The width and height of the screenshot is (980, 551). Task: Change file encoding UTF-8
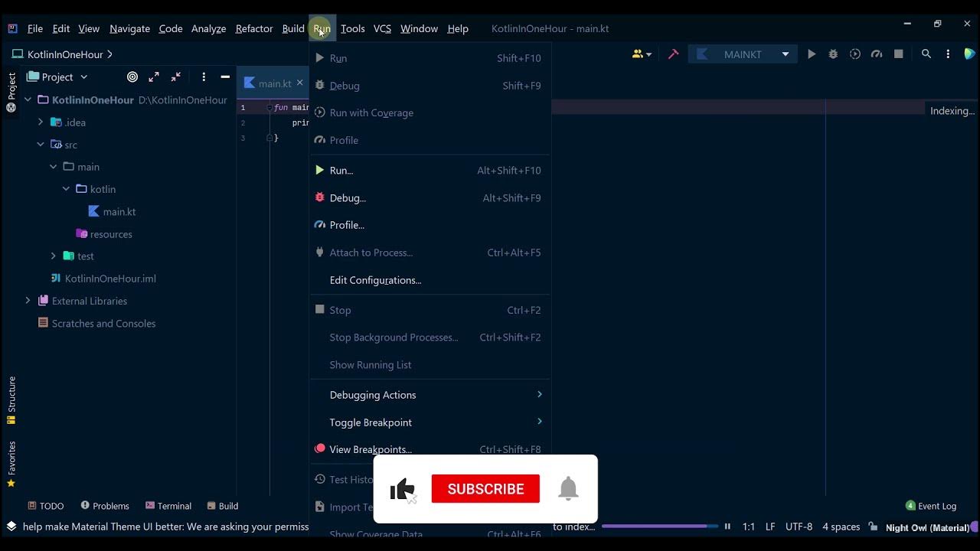coord(799,527)
